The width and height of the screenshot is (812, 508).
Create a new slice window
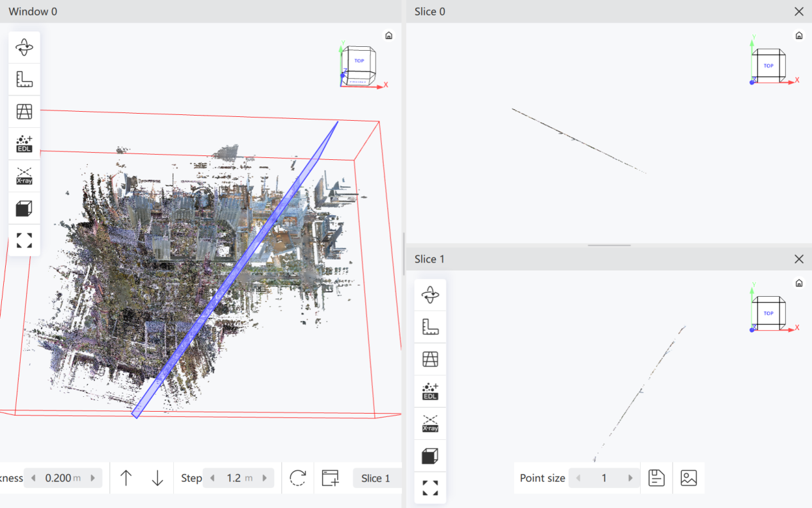click(x=331, y=478)
